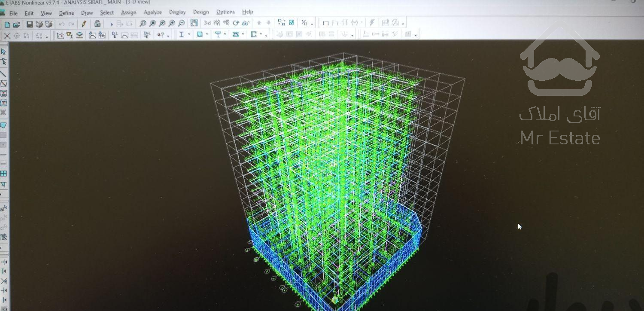Open the Help menu
Screen dimensions: 644x311
click(x=247, y=12)
